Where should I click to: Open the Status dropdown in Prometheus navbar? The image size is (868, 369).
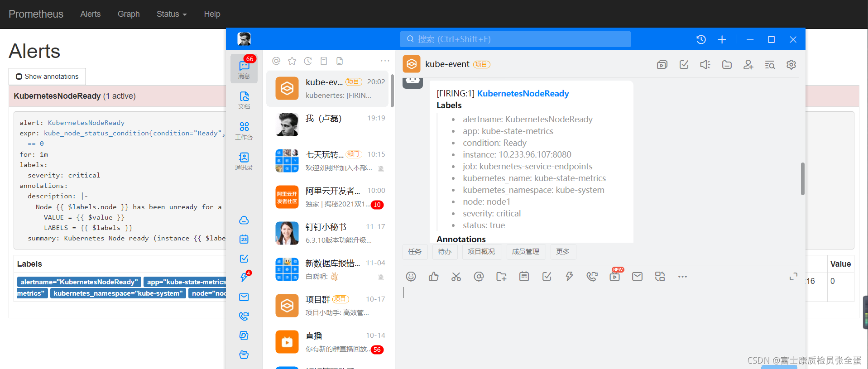click(x=172, y=14)
